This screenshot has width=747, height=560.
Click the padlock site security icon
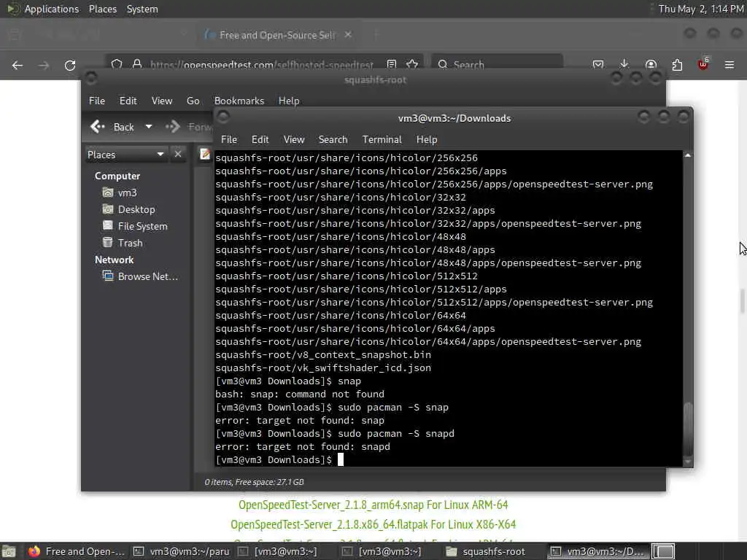click(x=137, y=64)
